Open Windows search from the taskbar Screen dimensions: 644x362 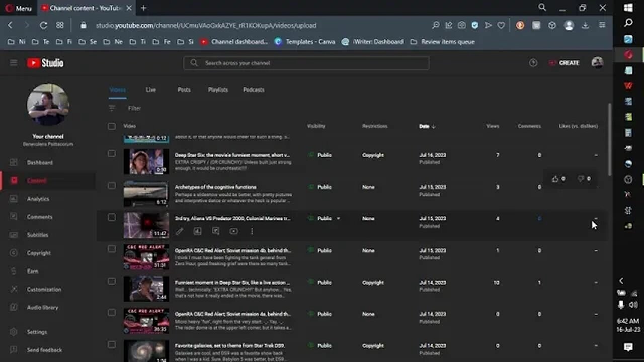[x=628, y=23]
